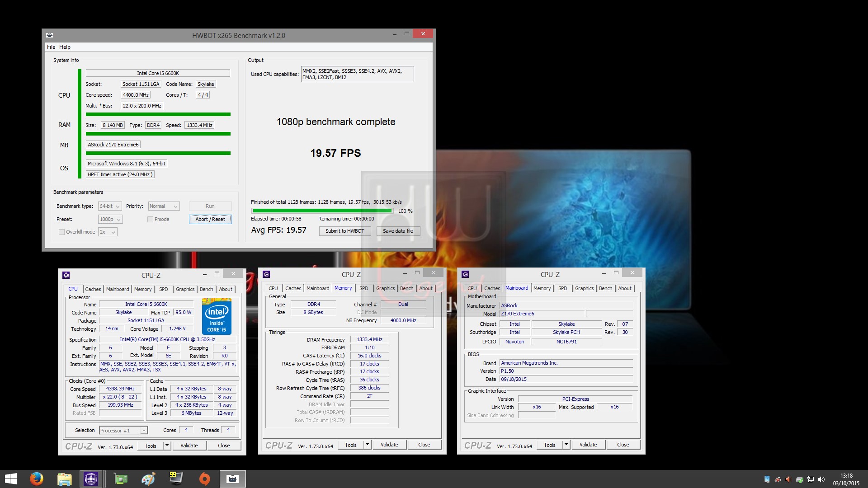Click the LPCIO model value NCT6791
The height and width of the screenshot is (488, 868).
(566, 342)
